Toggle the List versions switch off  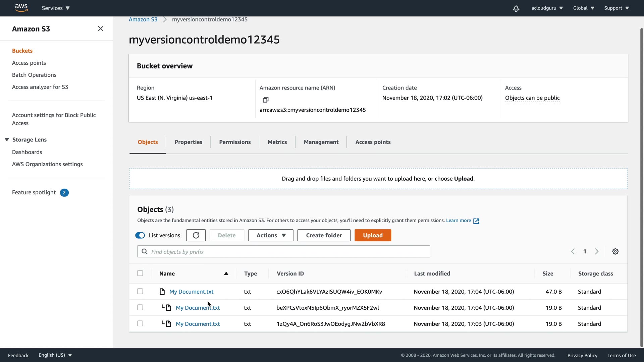140,235
